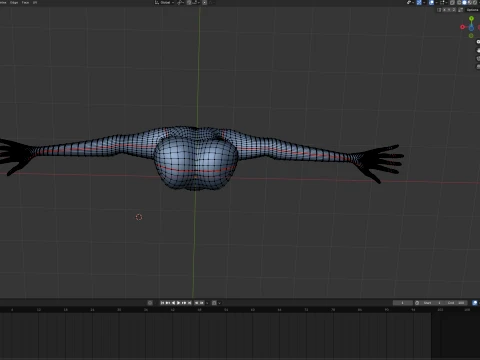
Task: Toggle Z axis mesh mirror
Action: [454, 10]
